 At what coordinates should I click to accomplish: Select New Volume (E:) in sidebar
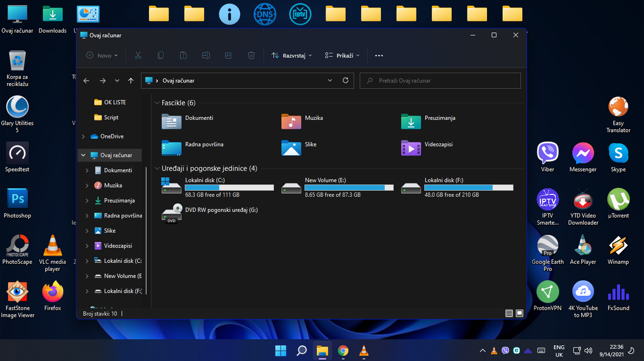pyautogui.click(x=118, y=276)
